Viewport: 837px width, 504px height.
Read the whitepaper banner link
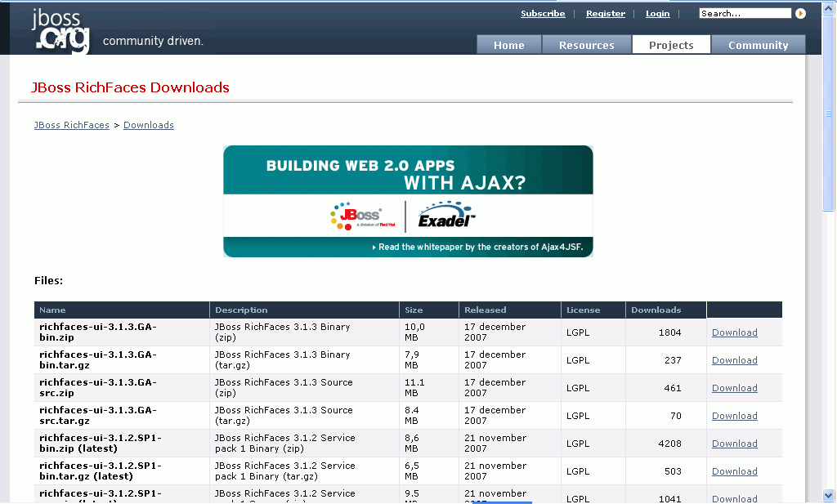pos(478,247)
